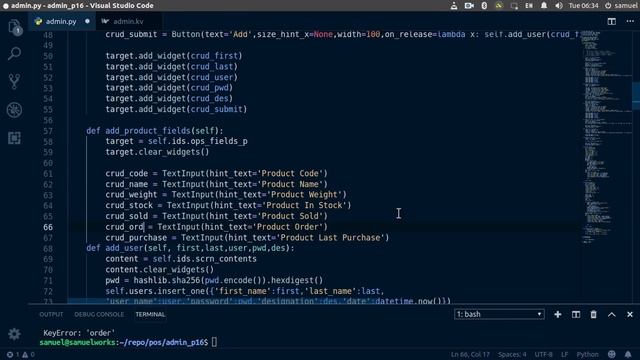Click 'def add_user(self, first,last,user,pwd,des):' line

click(190, 248)
